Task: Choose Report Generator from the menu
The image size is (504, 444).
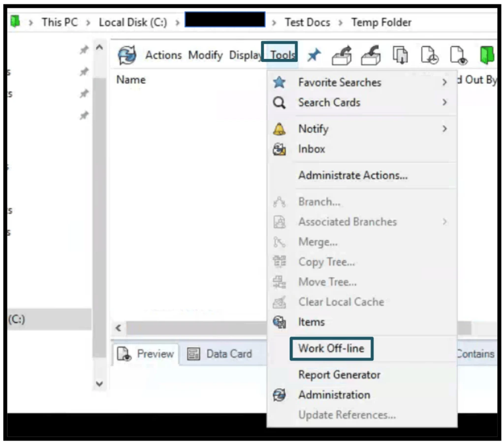Action: 339,375
